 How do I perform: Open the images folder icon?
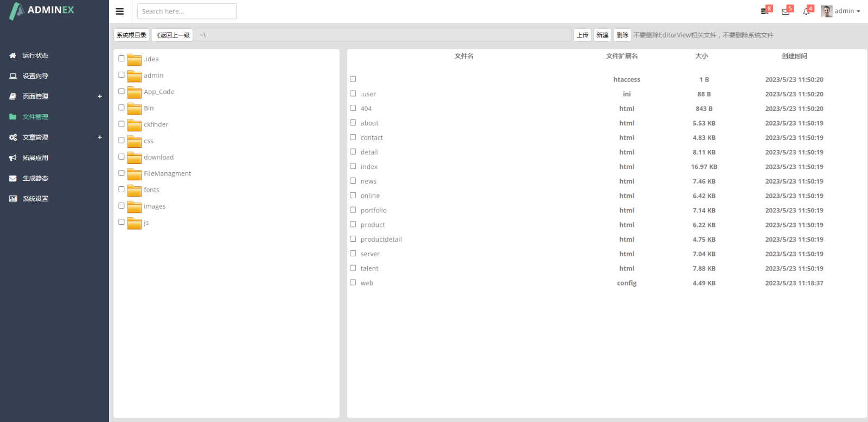click(x=134, y=207)
